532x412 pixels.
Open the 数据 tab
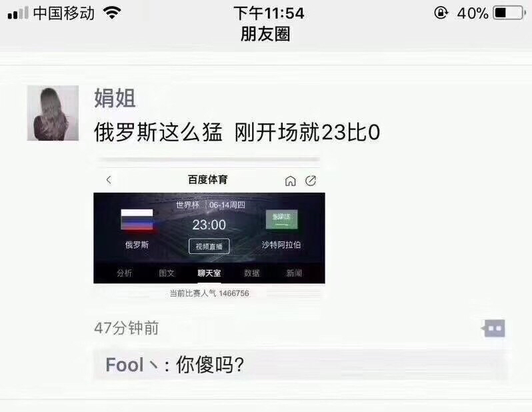click(x=252, y=273)
